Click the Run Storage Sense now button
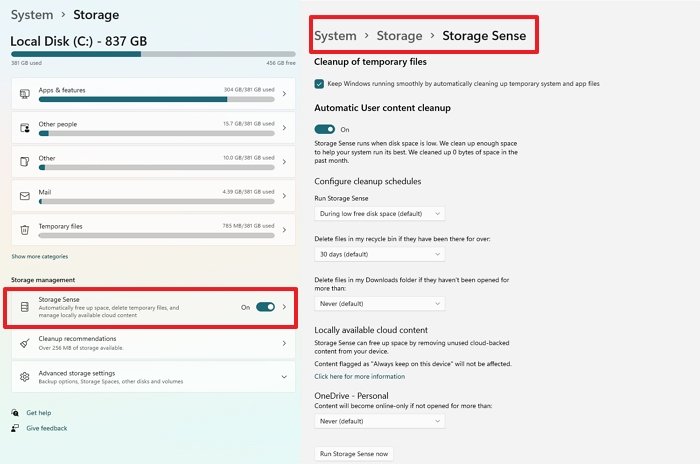The image size is (700, 464). coord(354,454)
